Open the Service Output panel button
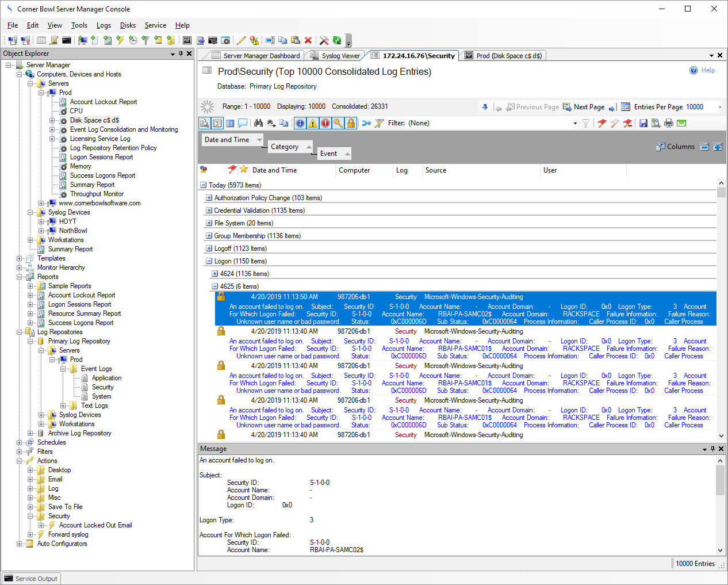 (x=31, y=579)
